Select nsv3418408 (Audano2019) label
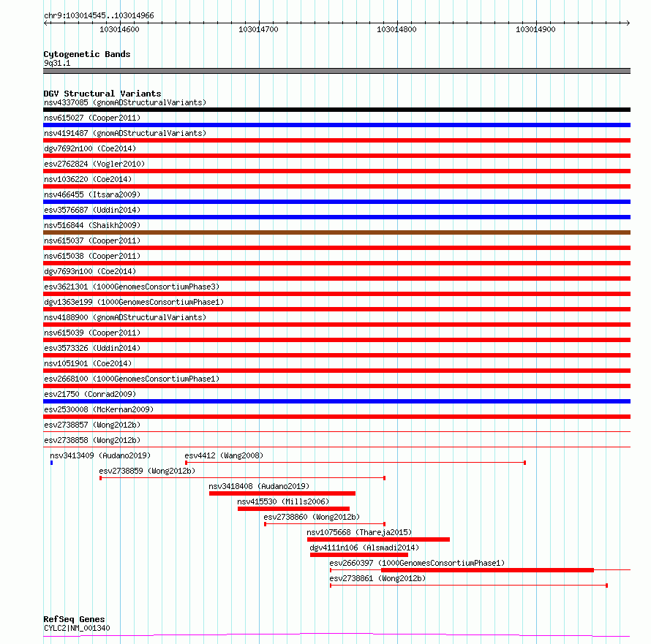Viewport: 651px width, 644px height. coord(259,486)
